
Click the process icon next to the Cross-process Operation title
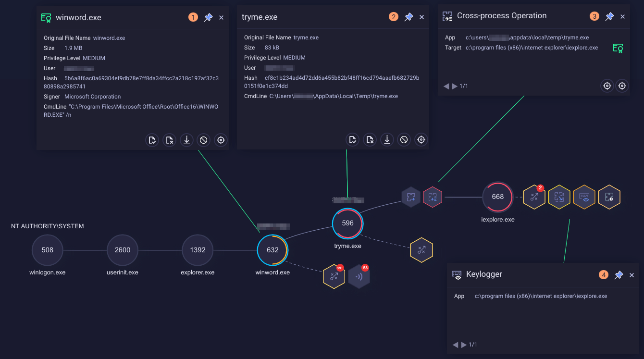coord(447,15)
